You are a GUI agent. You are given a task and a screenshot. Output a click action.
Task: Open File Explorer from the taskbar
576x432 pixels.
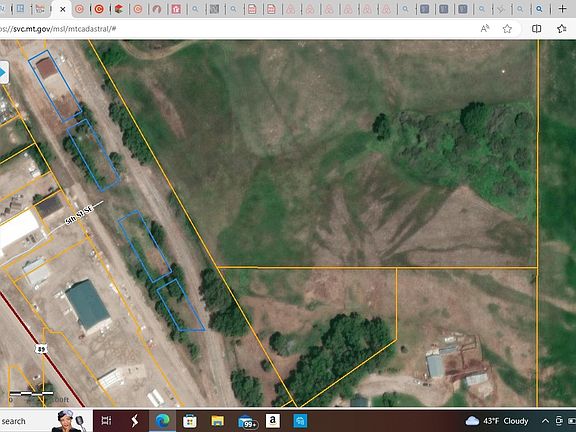click(217, 421)
